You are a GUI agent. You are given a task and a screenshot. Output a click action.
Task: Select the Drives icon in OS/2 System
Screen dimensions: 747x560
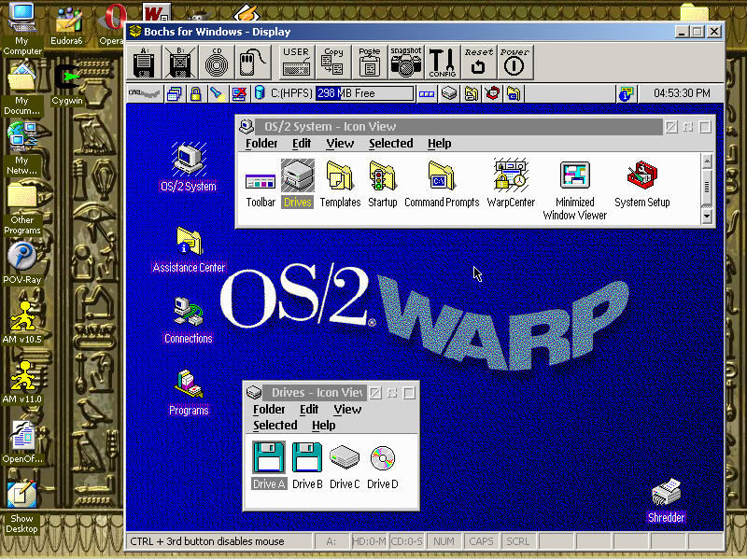pos(298,184)
